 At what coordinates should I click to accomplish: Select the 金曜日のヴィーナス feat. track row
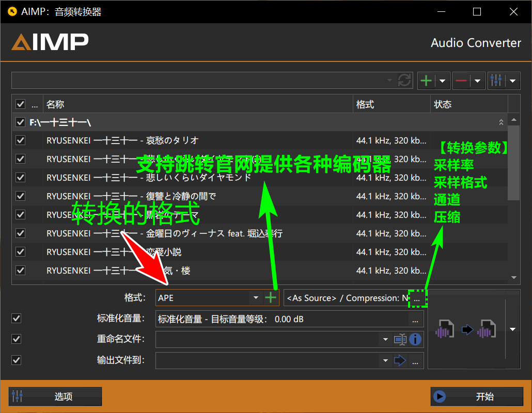260,233
